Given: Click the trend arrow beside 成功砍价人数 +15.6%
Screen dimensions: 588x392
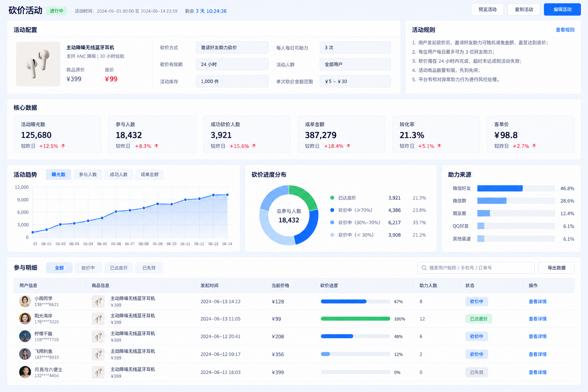Looking at the screenshot, I should tap(254, 146).
